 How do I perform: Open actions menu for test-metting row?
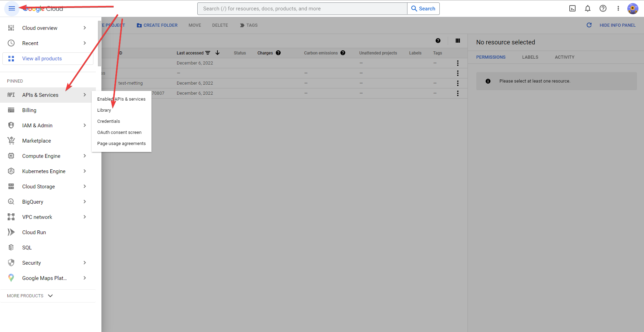pyautogui.click(x=458, y=83)
